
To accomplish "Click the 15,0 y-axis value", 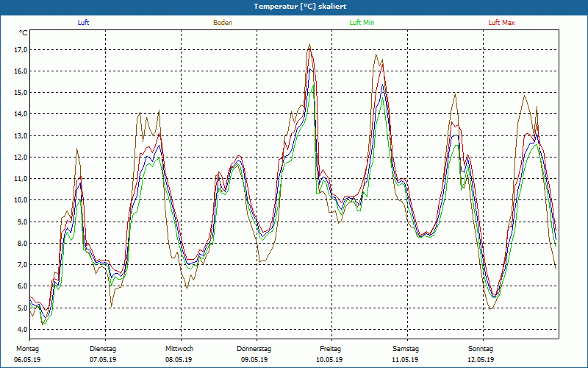I will click(x=21, y=93).
